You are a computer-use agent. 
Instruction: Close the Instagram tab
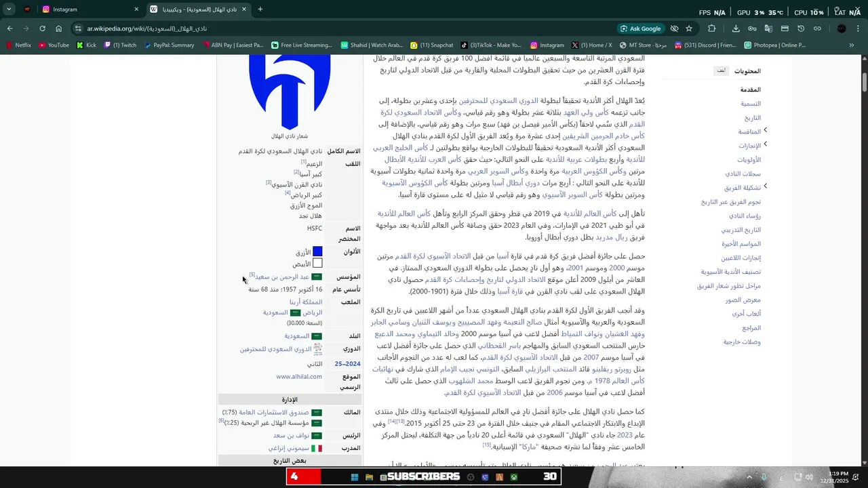click(136, 9)
